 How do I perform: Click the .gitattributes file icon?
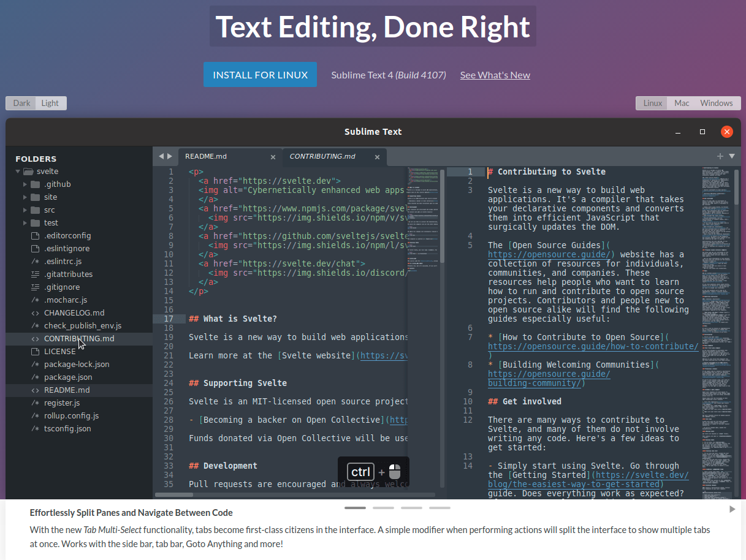tap(35, 274)
